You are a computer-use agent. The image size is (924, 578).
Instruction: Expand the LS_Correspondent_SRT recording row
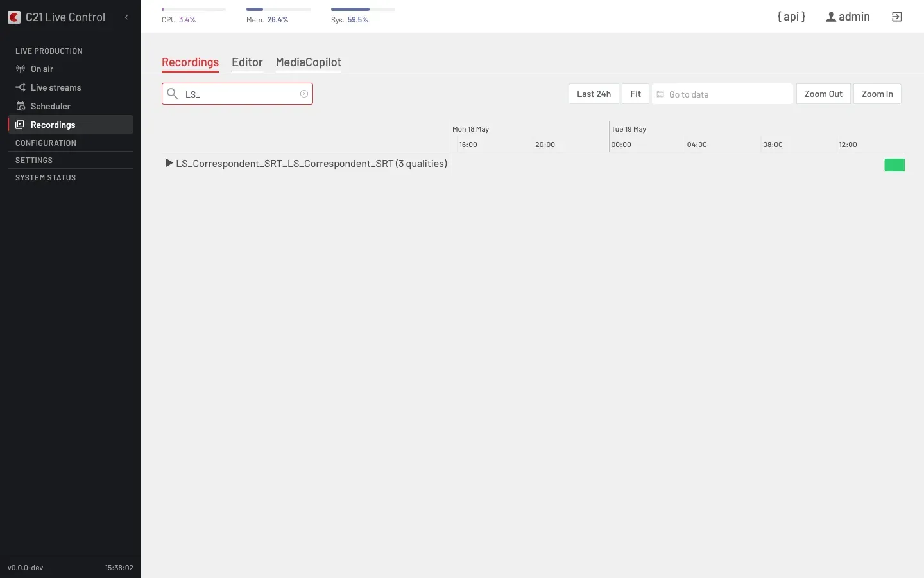(x=169, y=163)
